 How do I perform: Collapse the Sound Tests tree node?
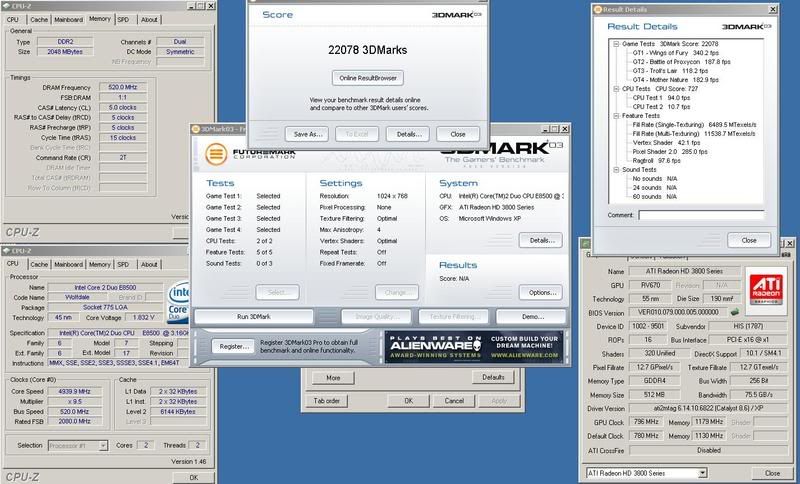(x=616, y=169)
